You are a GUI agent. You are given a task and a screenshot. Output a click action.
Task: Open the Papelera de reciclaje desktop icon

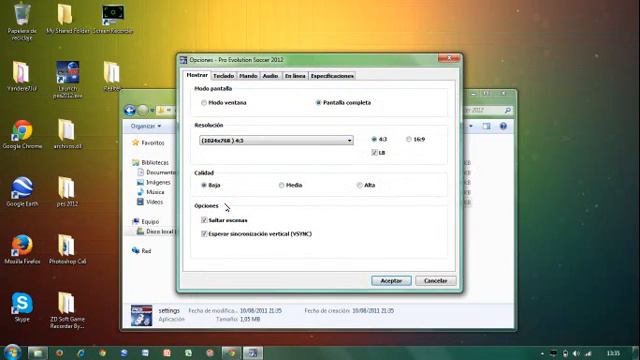[22, 21]
